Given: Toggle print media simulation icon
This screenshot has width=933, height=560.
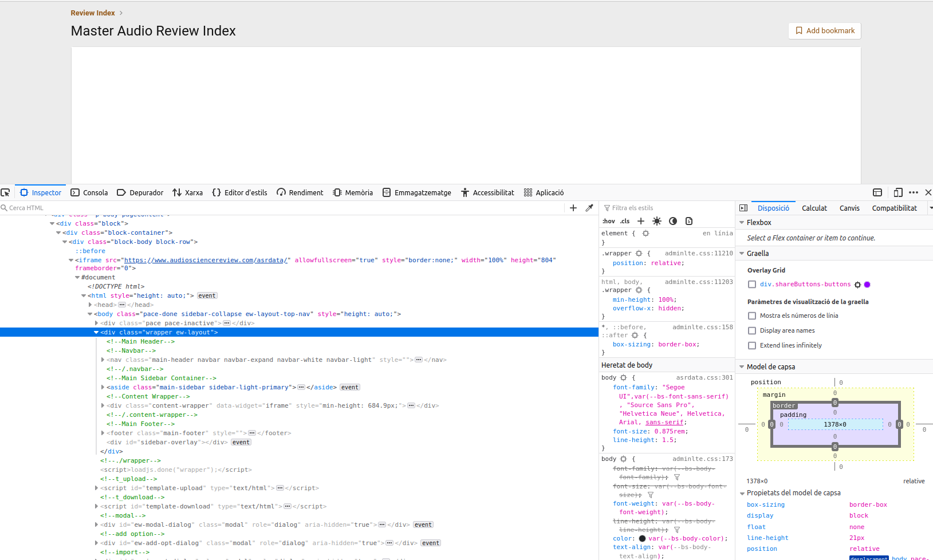Looking at the screenshot, I should click(x=689, y=221).
